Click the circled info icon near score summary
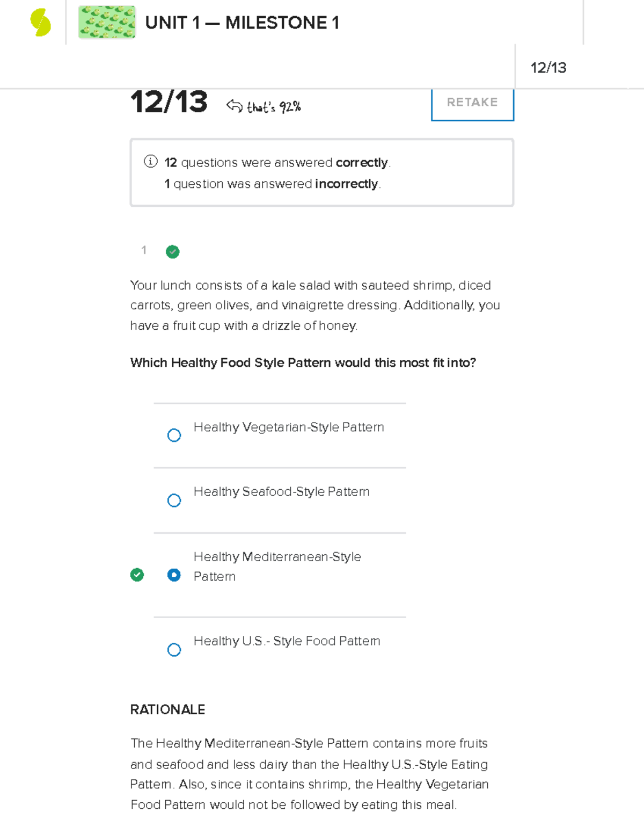 click(150, 162)
